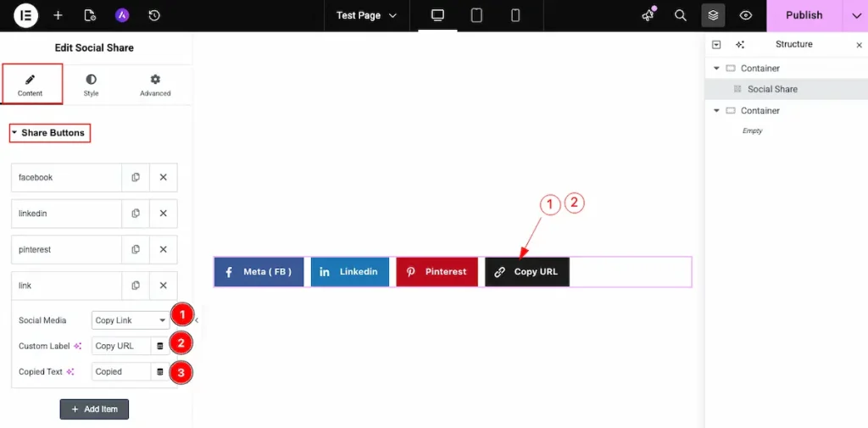Switch to mobile responsive view

pos(515,15)
